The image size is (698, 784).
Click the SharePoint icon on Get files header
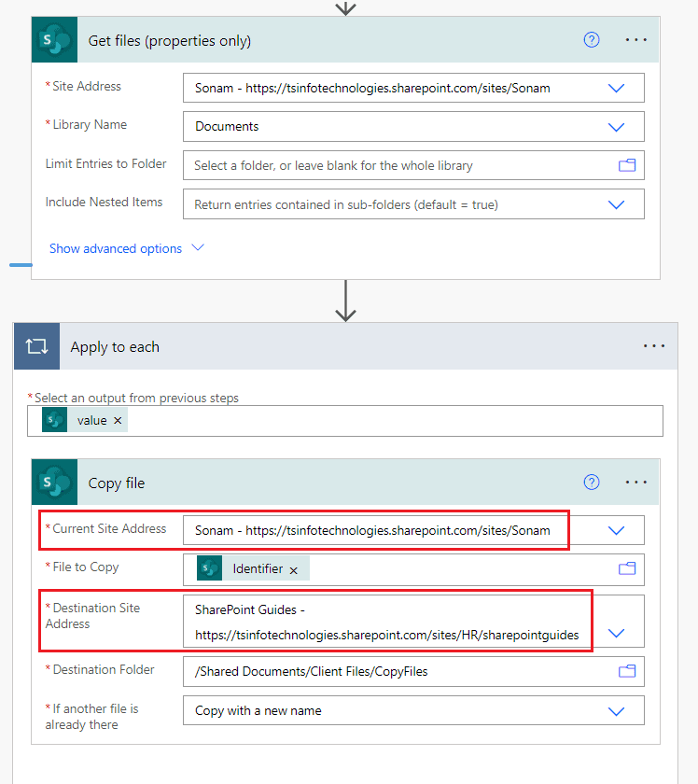(x=54, y=39)
